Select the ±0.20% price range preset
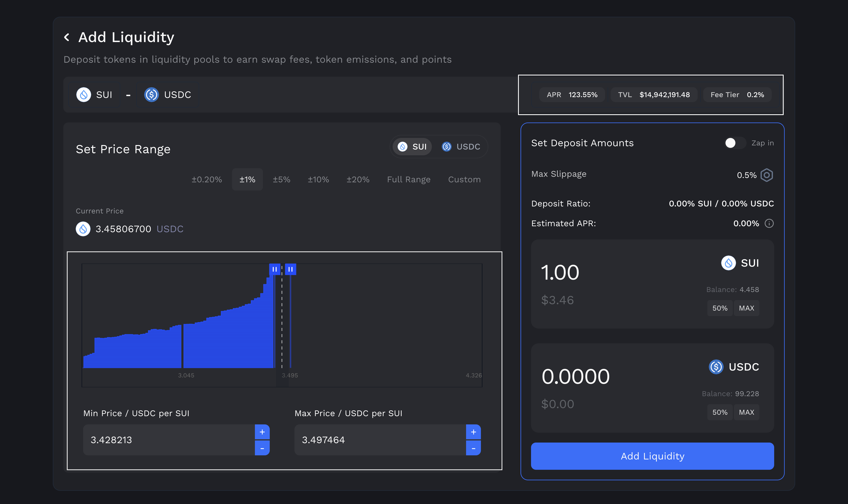Image resolution: width=848 pixels, height=504 pixels. pos(206,179)
